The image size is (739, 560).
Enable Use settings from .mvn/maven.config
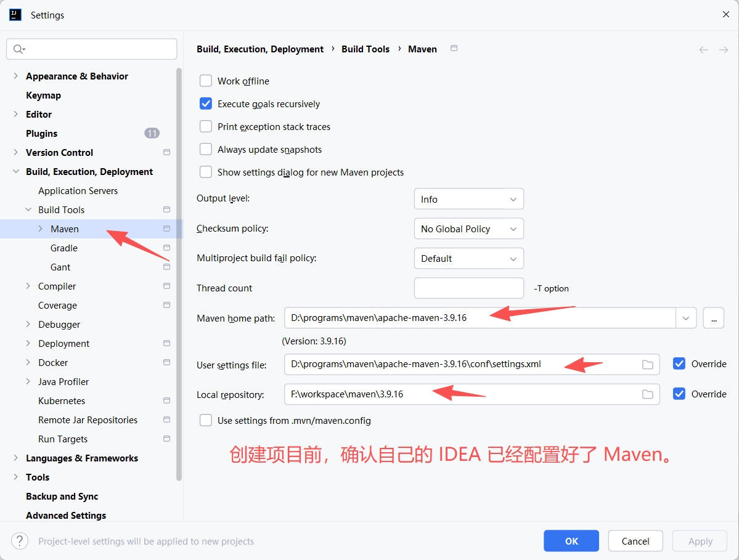[x=205, y=420]
